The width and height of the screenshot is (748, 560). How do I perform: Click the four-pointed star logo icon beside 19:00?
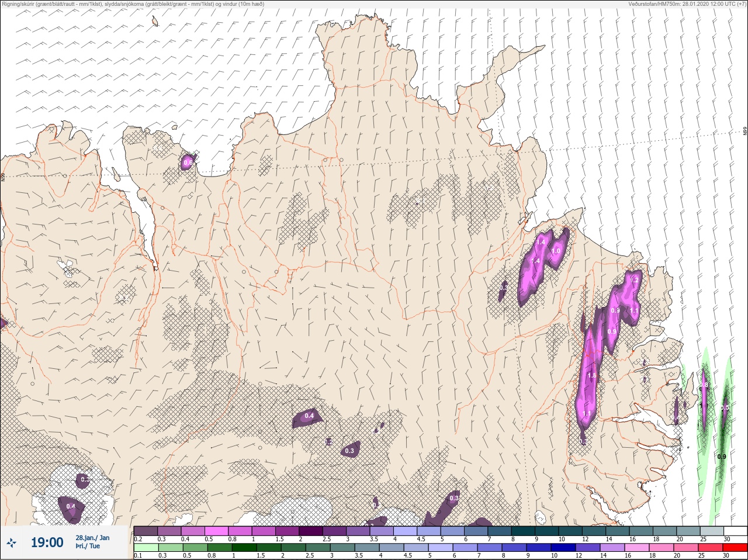(12, 543)
